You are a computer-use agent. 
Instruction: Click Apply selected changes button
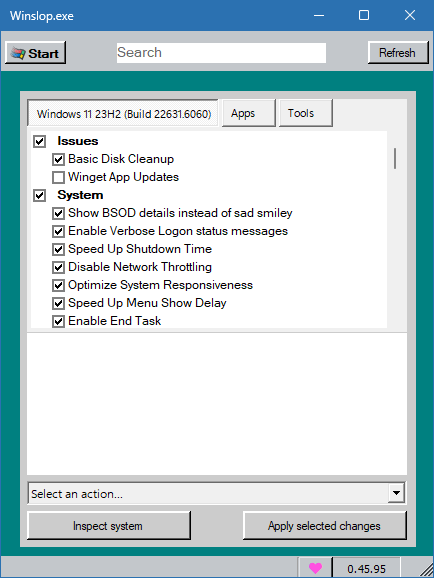coord(325,525)
